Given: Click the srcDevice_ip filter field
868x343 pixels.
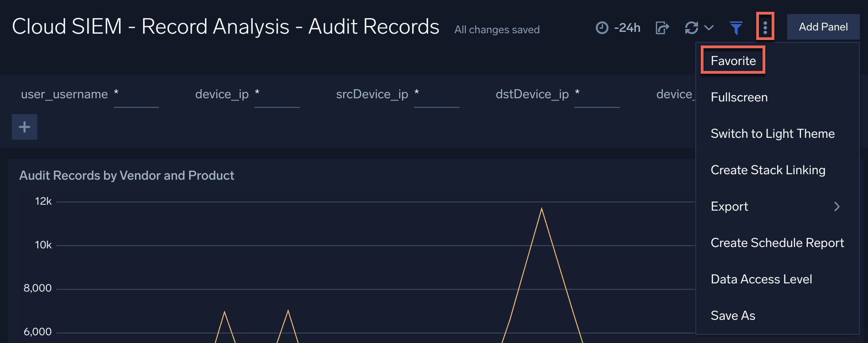Looking at the screenshot, I should tap(436, 95).
